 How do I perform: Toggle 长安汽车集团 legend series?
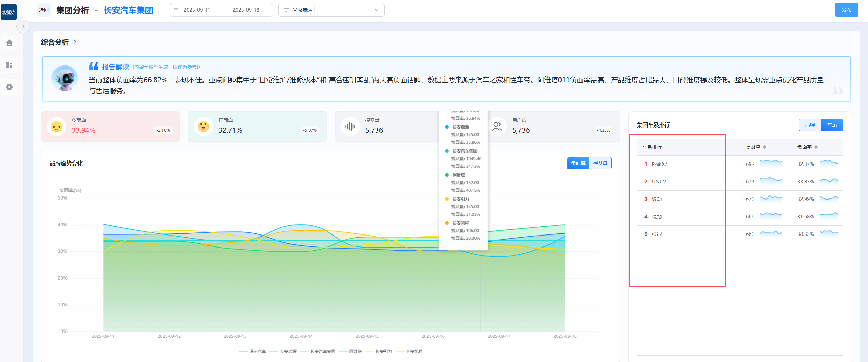click(318, 352)
